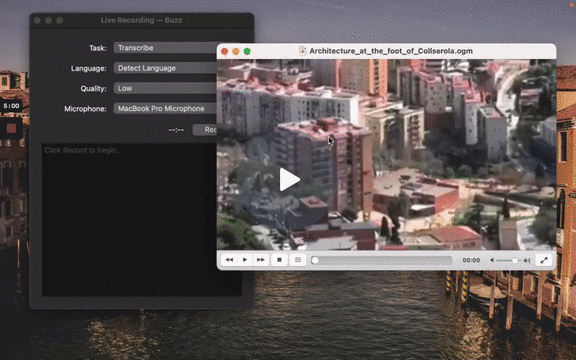Open the playlist with the list icon
This screenshot has width=576, height=360.
pos(298,260)
